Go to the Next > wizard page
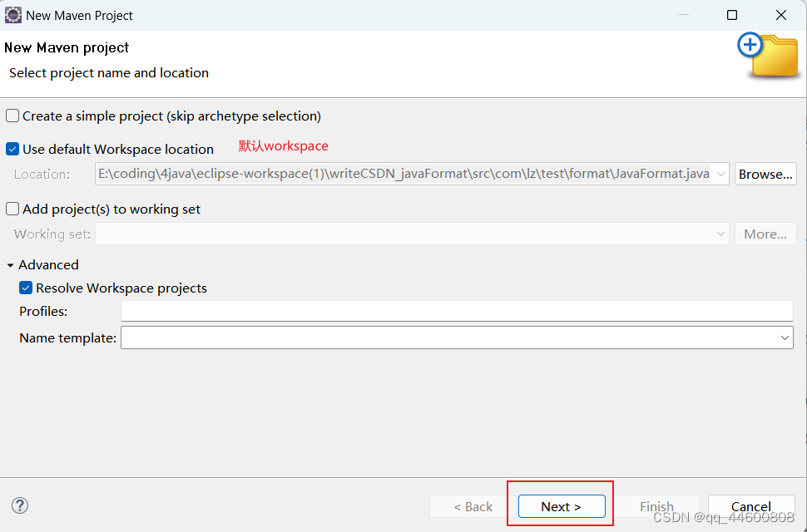The width and height of the screenshot is (807, 532). coord(561,506)
